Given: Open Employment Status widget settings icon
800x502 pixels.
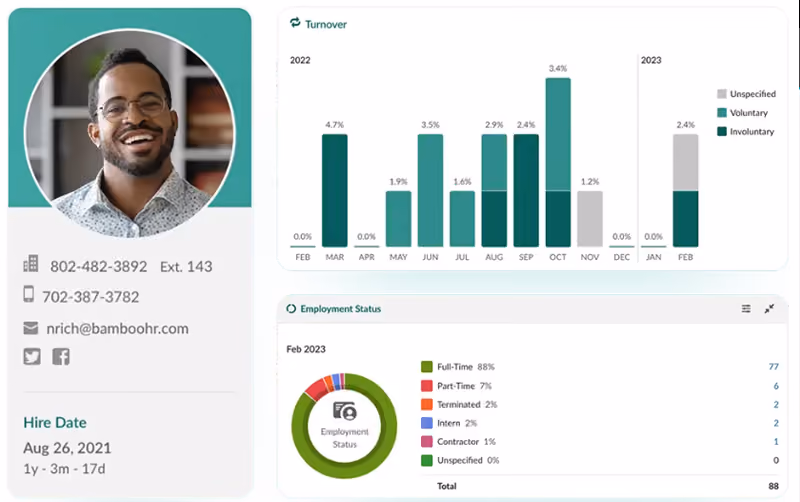Looking at the screenshot, I should [746, 309].
